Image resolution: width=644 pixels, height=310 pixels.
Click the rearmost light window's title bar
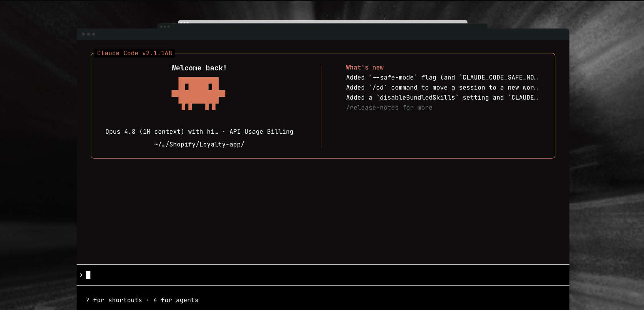click(323, 22)
